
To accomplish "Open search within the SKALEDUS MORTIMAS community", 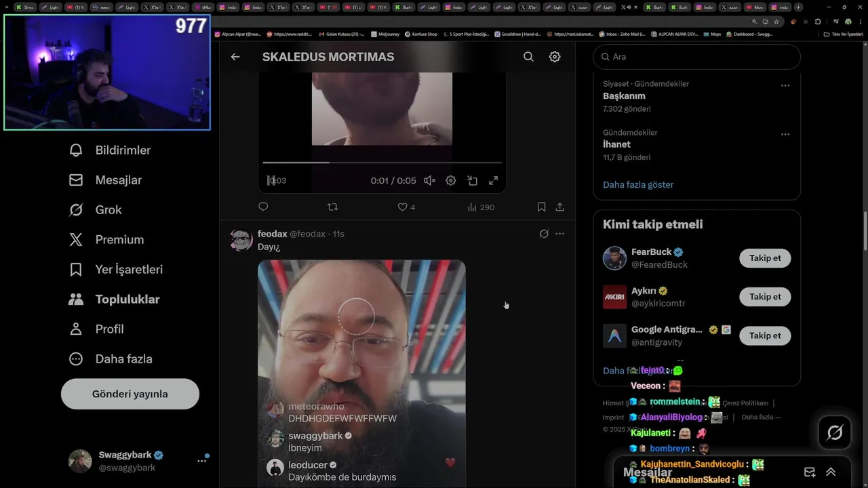I will coord(528,57).
